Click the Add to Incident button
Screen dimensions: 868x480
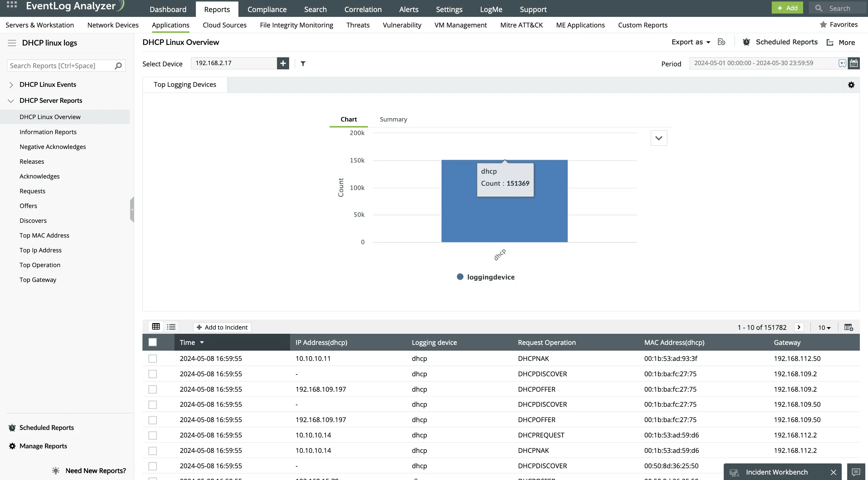pyautogui.click(x=222, y=327)
